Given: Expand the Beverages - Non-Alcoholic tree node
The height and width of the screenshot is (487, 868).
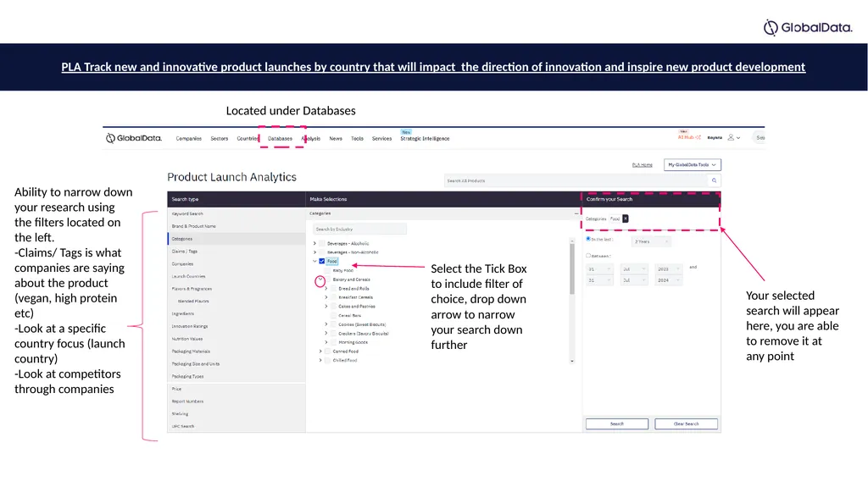Looking at the screenshot, I should click(315, 252).
